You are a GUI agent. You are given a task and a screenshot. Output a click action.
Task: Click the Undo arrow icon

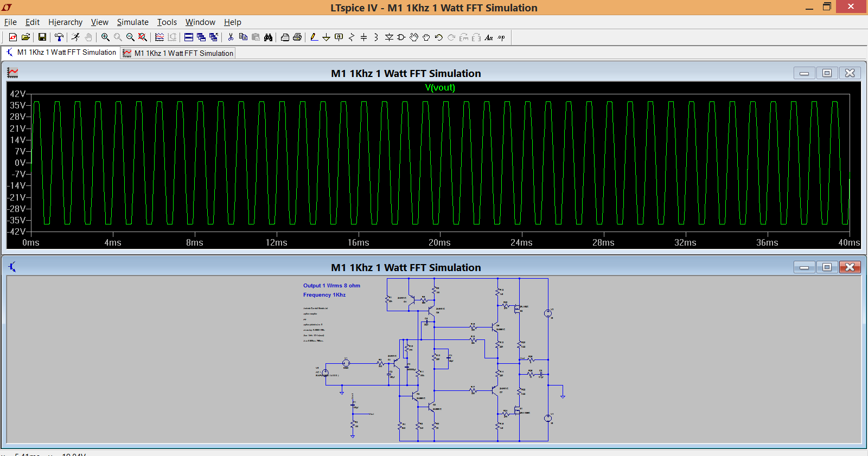[x=439, y=37]
